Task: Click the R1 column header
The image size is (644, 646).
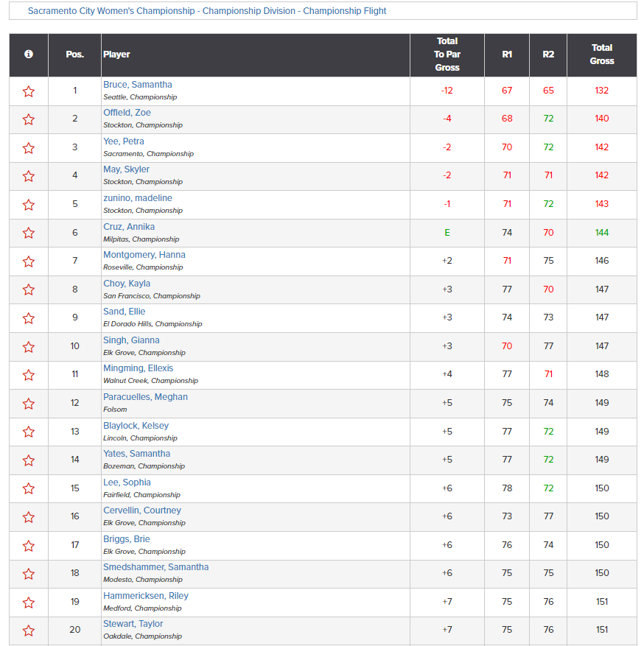Action: tap(507, 55)
